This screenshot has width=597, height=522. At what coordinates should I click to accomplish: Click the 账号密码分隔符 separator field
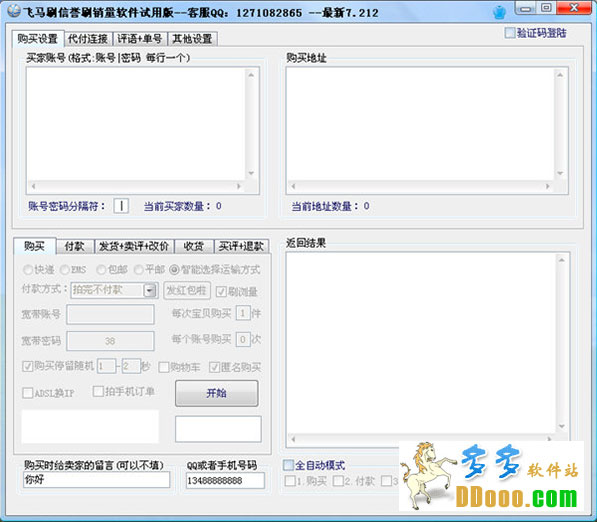(121, 206)
